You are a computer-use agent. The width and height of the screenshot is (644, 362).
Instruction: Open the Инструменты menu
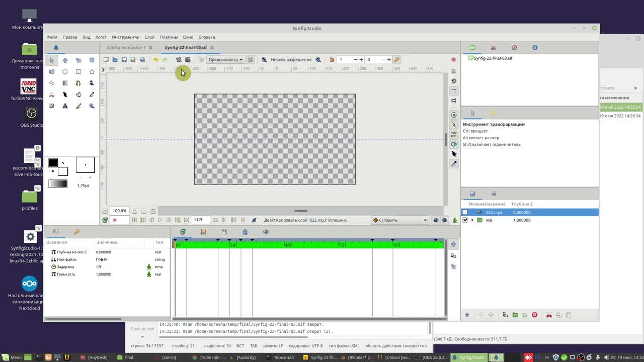(x=125, y=37)
